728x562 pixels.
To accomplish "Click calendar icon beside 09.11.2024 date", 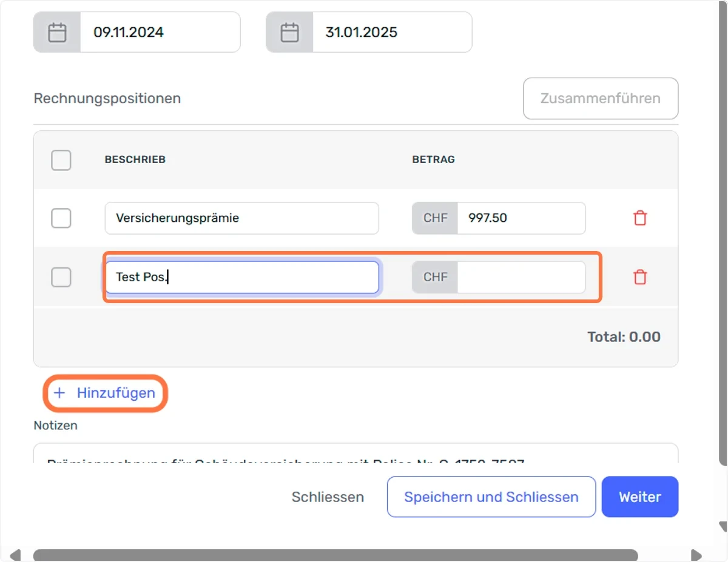I will pyautogui.click(x=57, y=32).
